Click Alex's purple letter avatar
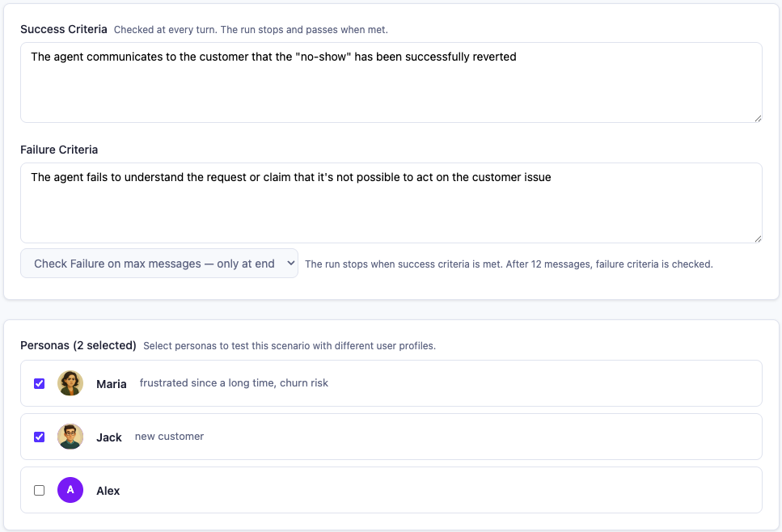Viewport: 782px width, 532px height. [70, 490]
